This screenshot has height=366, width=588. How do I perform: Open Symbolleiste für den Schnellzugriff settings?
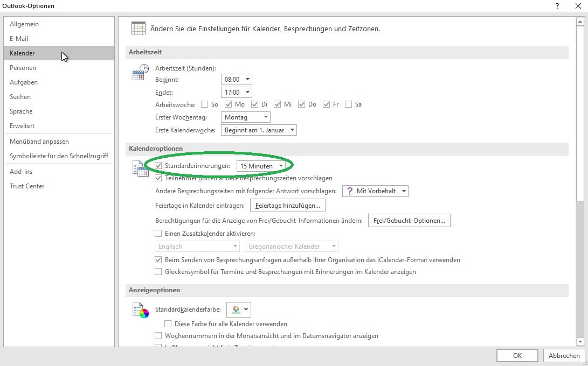(59, 156)
